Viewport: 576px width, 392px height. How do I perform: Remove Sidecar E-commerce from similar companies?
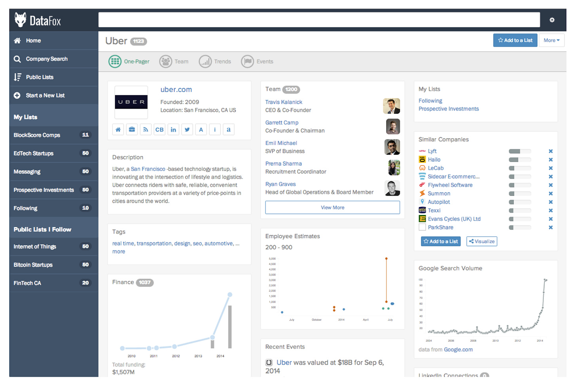pos(550,177)
